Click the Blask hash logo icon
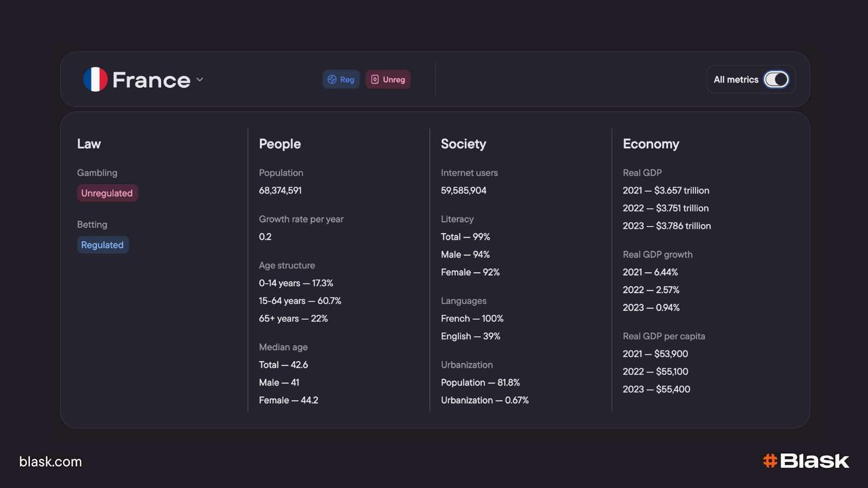The image size is (868, 488). [x=770, y=461]
